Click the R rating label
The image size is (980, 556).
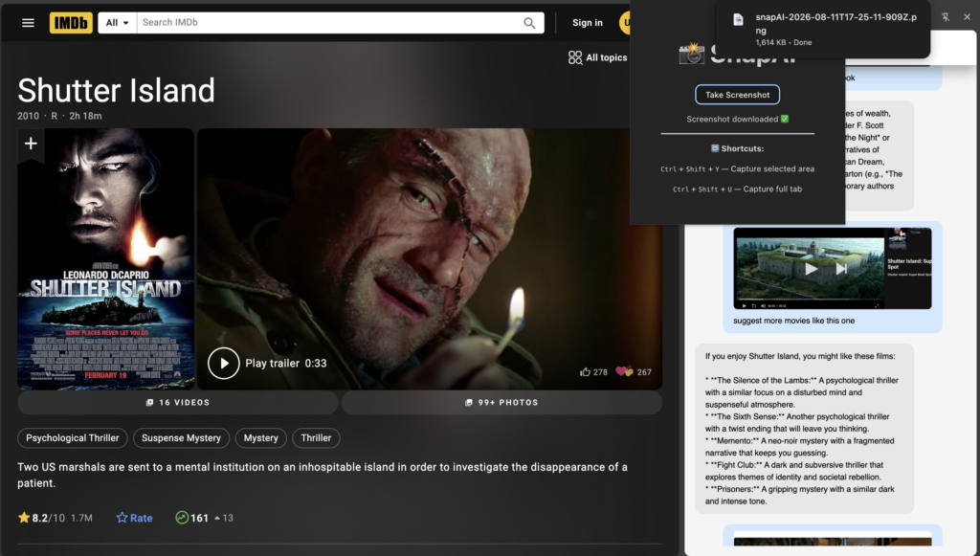(55, 116)
